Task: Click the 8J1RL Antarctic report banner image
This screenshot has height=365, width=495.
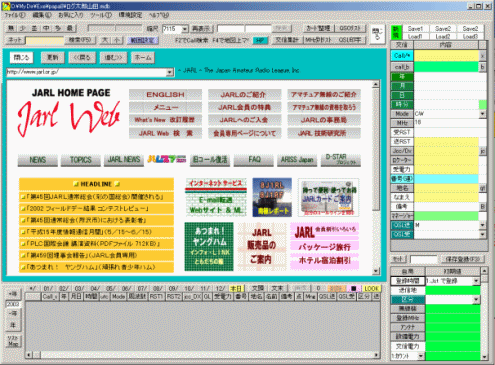Action: [x=272, y=197]
